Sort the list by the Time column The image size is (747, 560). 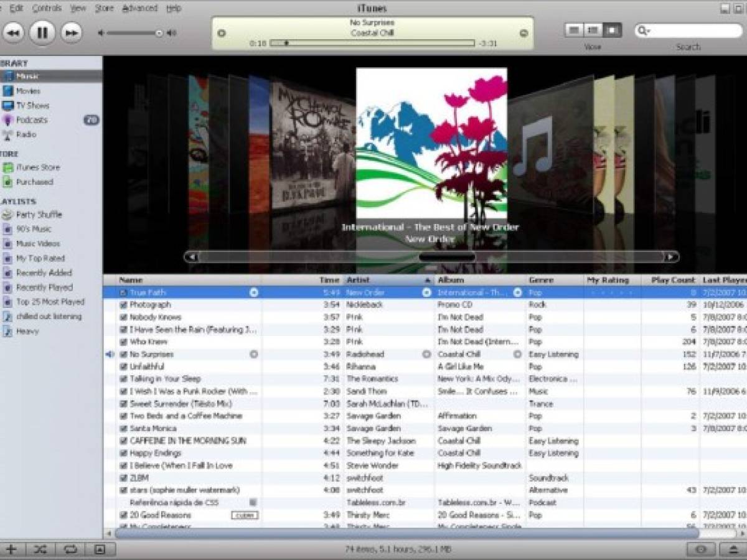[303, 280]
